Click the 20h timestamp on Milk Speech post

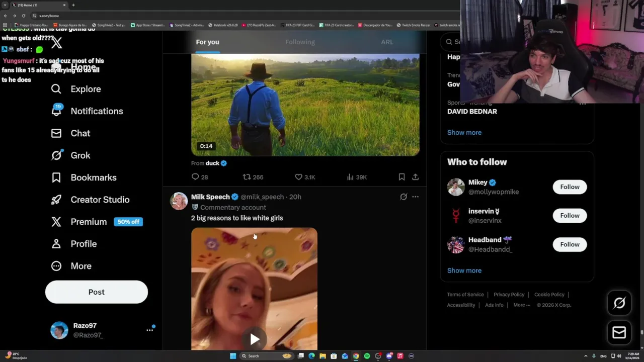295,197
